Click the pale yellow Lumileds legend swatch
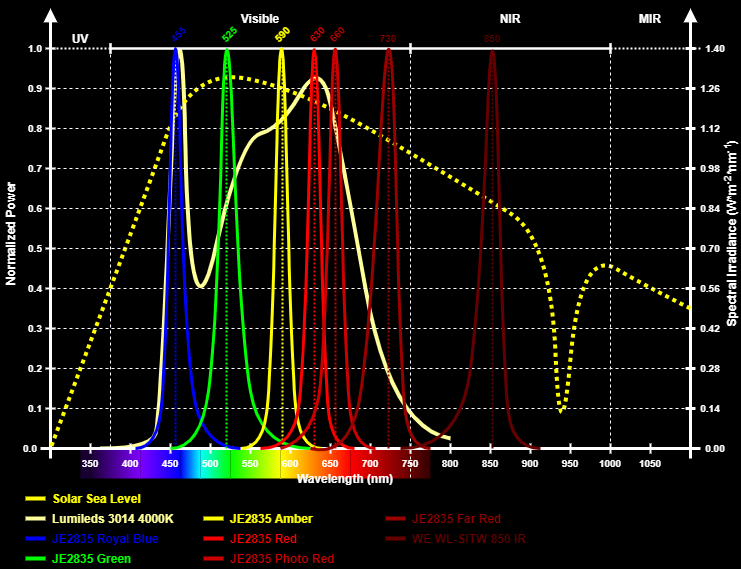This screenshot has width=741, height=569. point(35,519)
